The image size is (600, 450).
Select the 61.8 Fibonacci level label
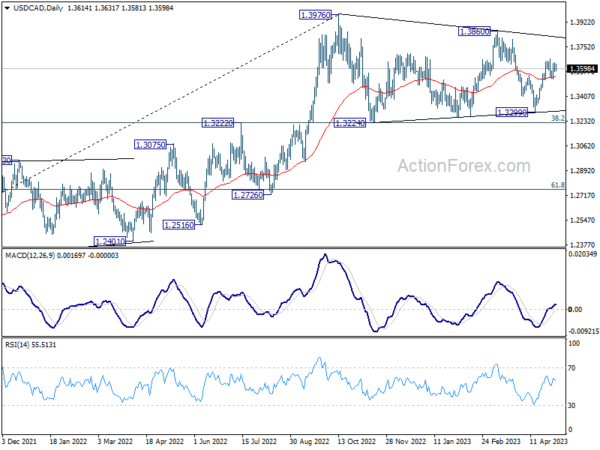[x=558, y=185]
